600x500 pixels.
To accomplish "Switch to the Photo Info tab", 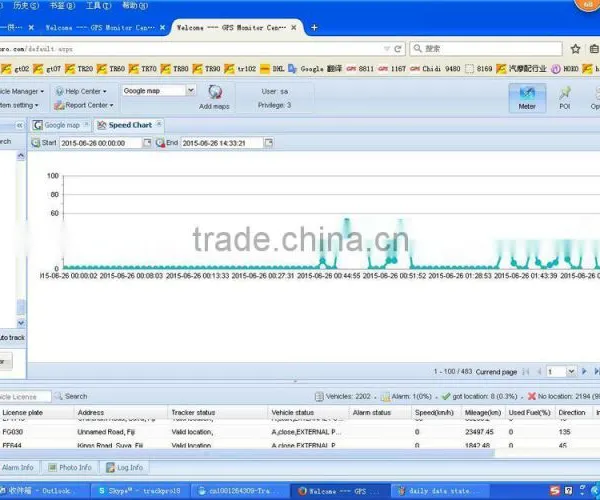I will point(70,467).
